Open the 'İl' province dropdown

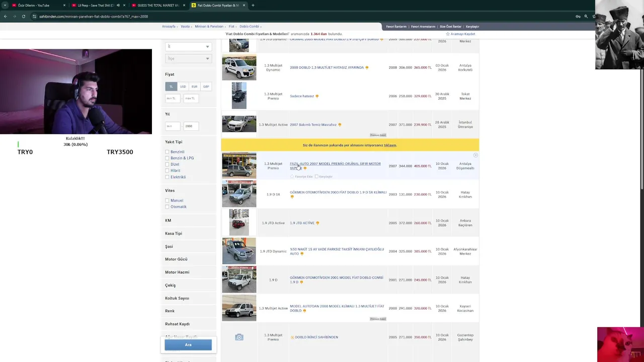[x=188, y=46]
